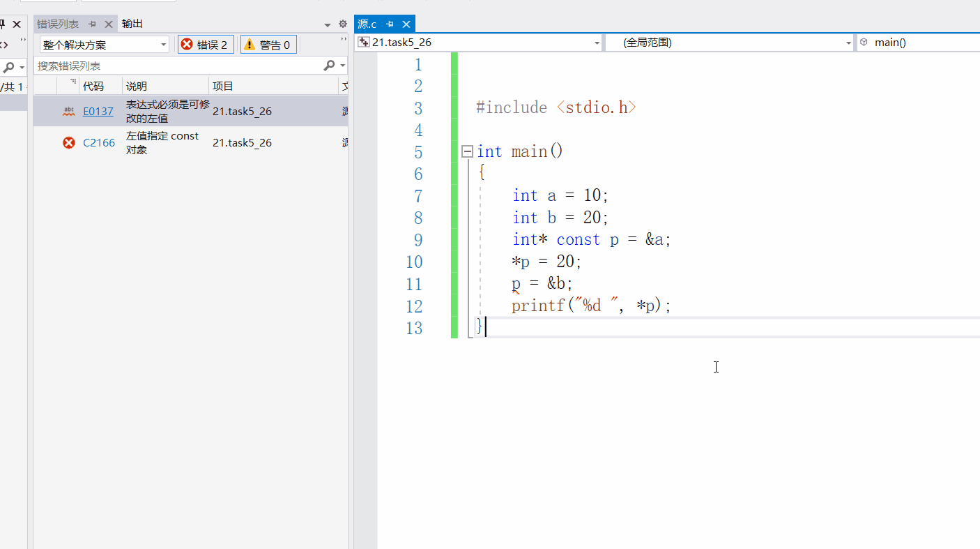Image resolution: width=980 pixels, height=549 pixels.
Task: Pin the 错误列表 panel tab
Action: point(92,24)
